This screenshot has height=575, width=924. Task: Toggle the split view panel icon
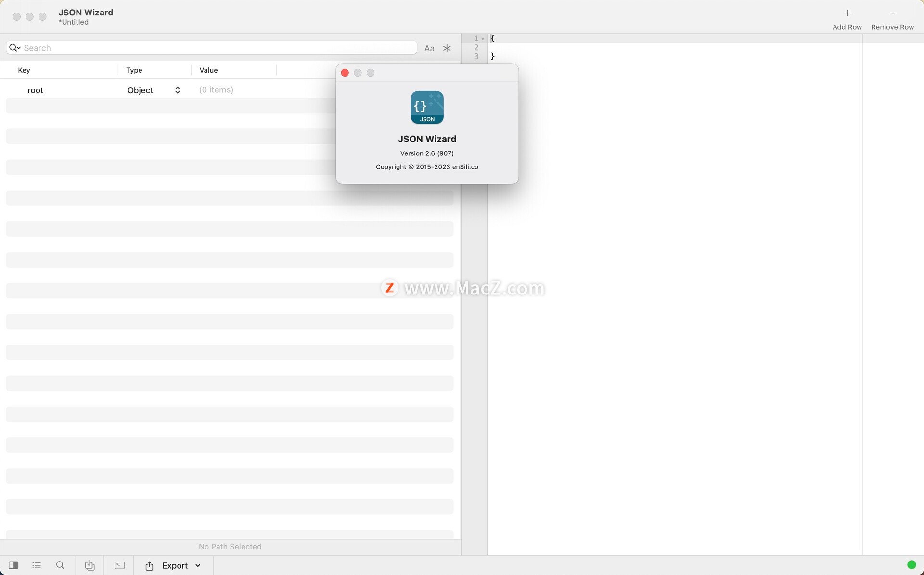click(x=13, y=565)
